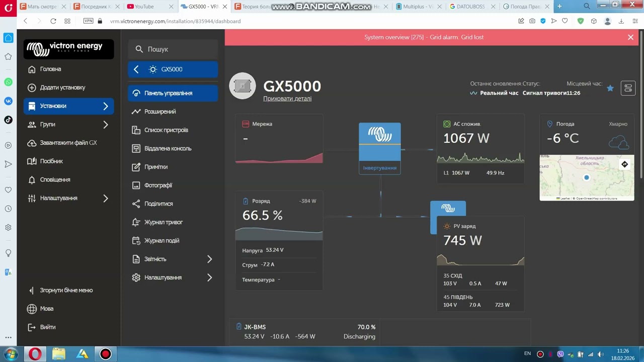Open File Explorer from taskbar
This screenshot has width=644, height=362.
[x=59, y=354]
